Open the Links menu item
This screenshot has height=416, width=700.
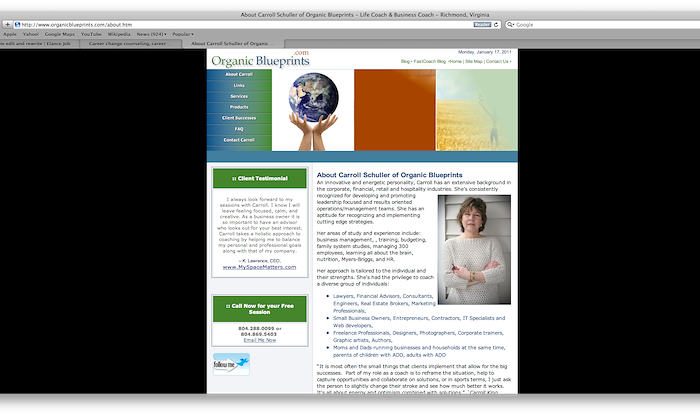click(239, 85)
